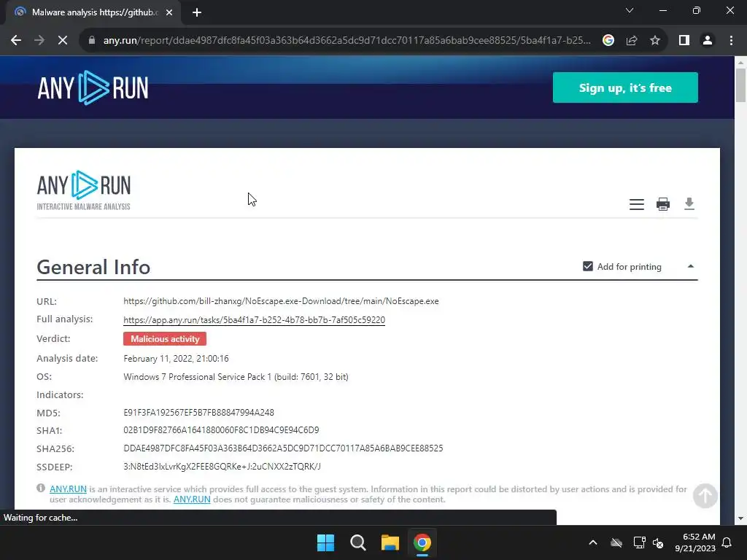Open the taskbar clock 6:52 AM
747x560 pixels.
coord(695,542)
